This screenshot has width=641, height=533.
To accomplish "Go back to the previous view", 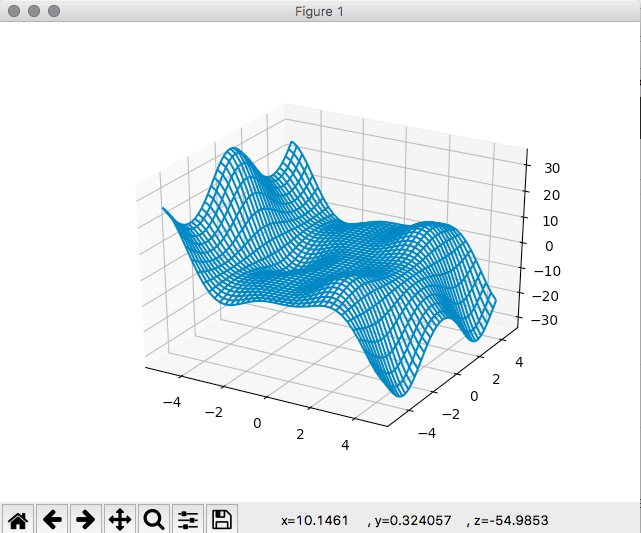I will point(52,519).
